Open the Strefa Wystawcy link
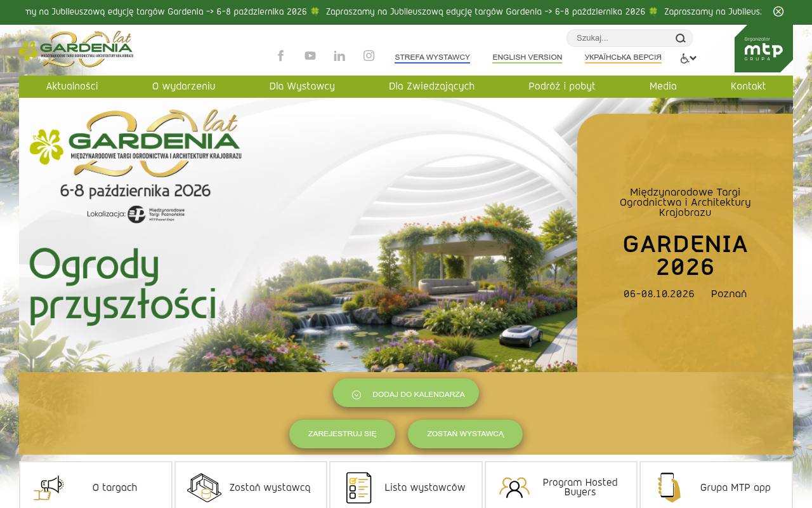The image size is (812, 508). (432, 57)
